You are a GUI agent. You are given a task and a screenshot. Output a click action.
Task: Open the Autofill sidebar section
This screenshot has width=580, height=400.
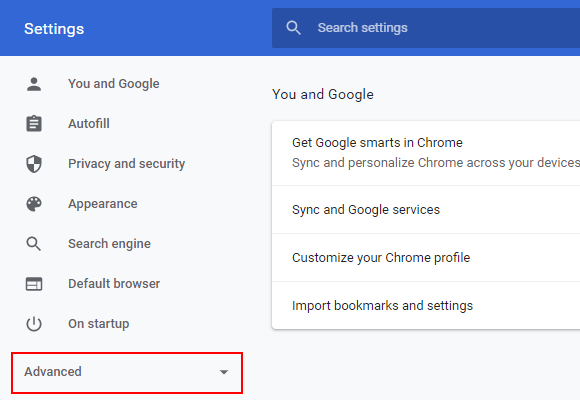tap(89, 124)
